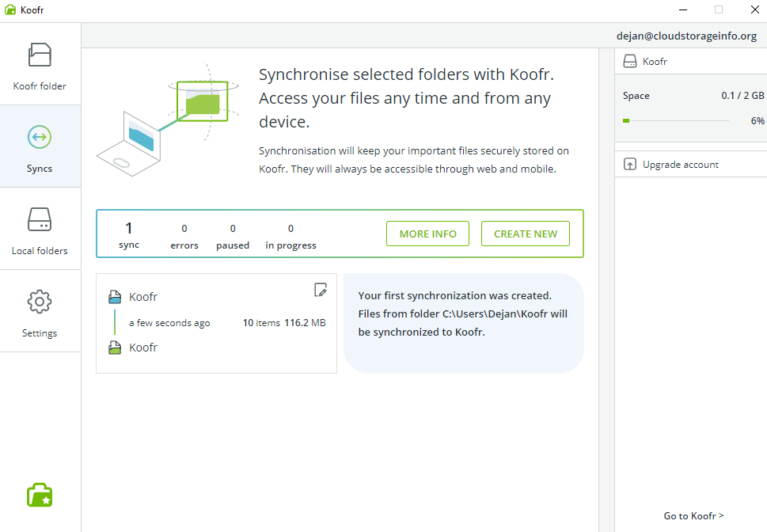Create a new synchronization

[x=525, y=234]
